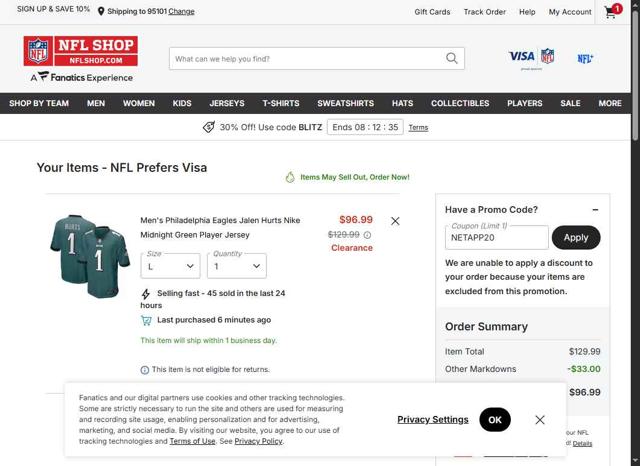
Task: Open the shopping cart icon
Action: (x=611, y=12)
